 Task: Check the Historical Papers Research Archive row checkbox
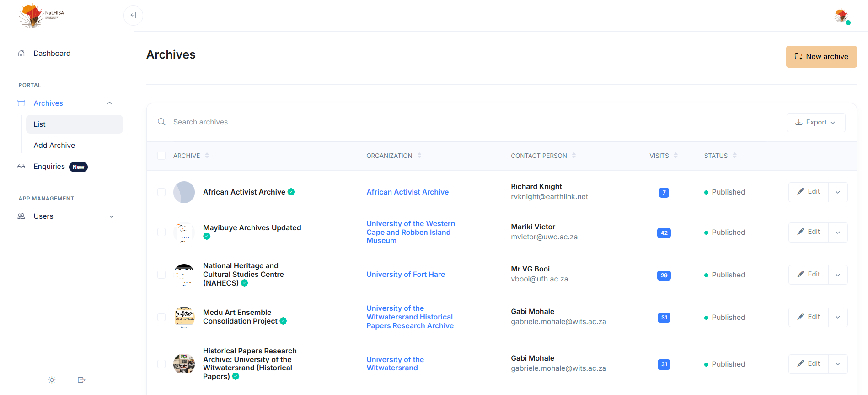click(x=161, y=364)
